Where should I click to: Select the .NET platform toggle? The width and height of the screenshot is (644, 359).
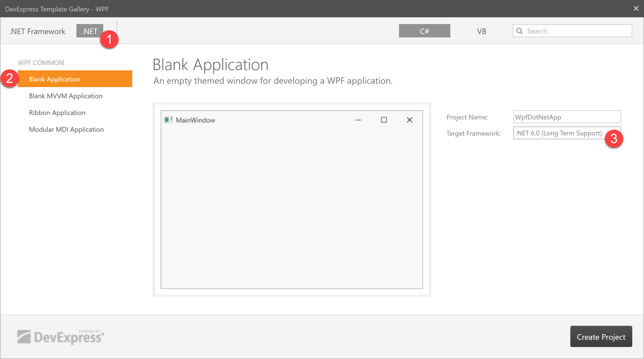(x=90, y=31)
